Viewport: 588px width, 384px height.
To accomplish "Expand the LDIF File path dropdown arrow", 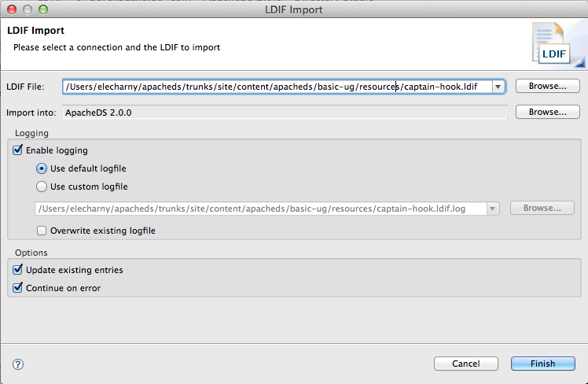I will click(498, 86).
